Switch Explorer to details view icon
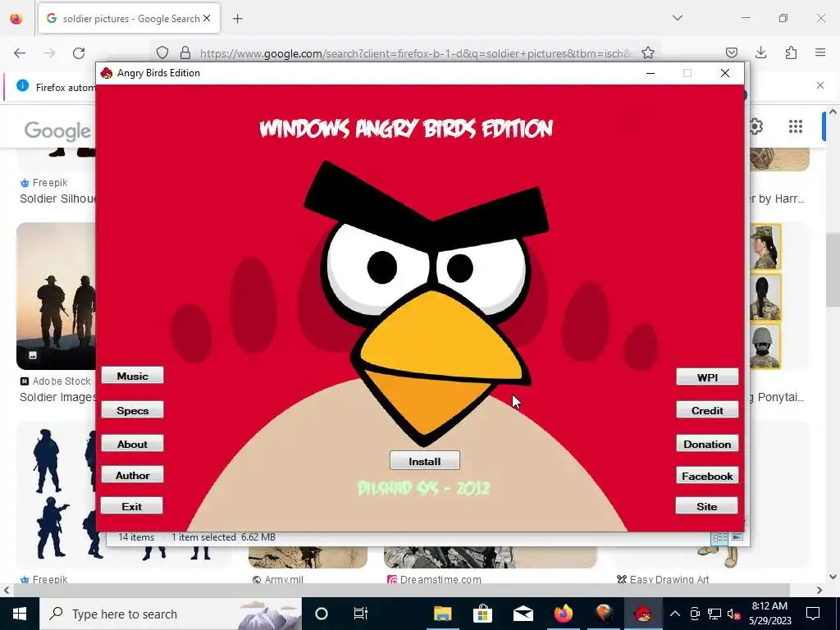 pyautogui.click(x=719, y=536)
